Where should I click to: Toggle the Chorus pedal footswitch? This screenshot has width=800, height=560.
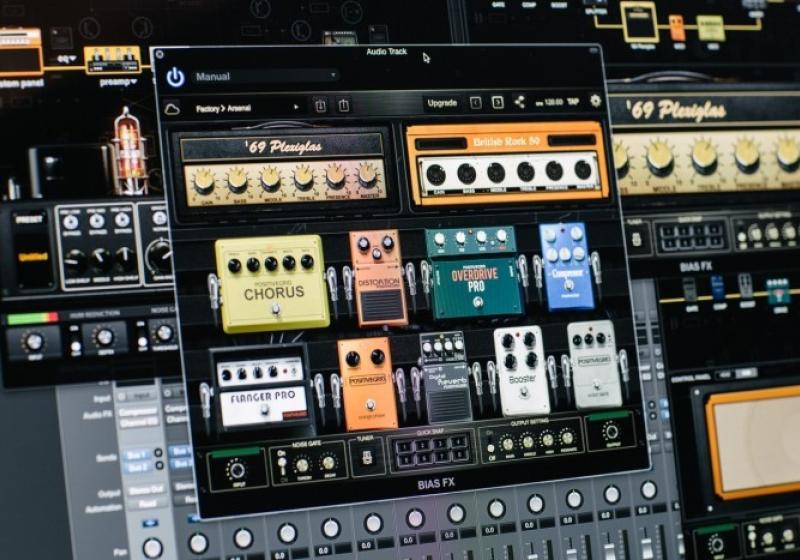point(276,310)
